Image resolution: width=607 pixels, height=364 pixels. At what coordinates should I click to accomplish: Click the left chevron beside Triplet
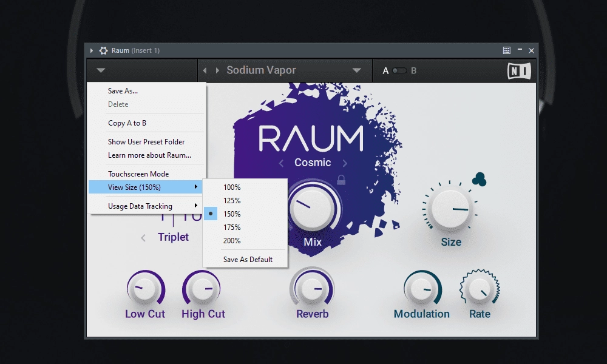point(143,238)
